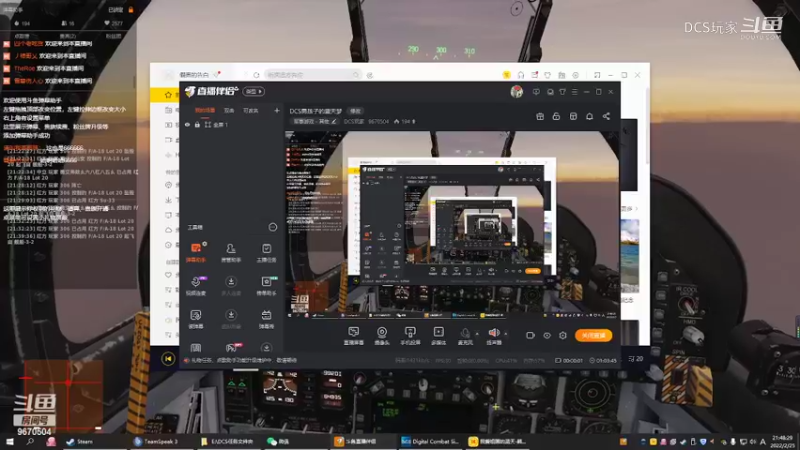Open the mode switch pill beside logo
The height and width of the screenshot is (450, 800).
point(254,91)
